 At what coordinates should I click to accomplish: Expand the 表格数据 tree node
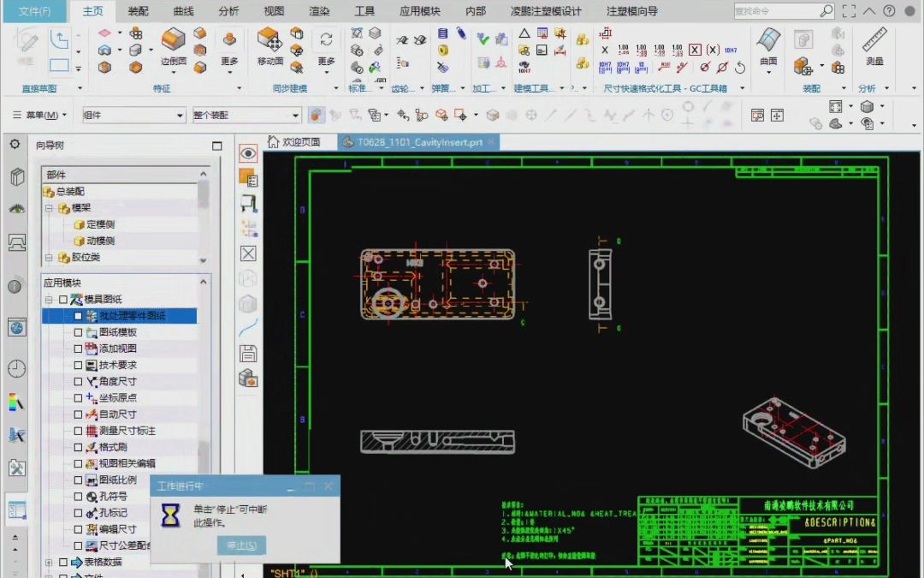tap(49, 562)
